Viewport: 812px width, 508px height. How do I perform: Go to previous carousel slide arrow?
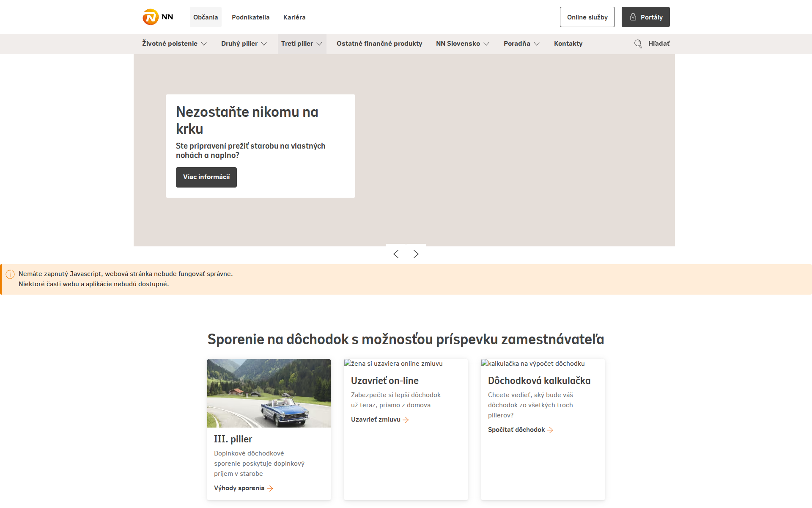(396, 254)
